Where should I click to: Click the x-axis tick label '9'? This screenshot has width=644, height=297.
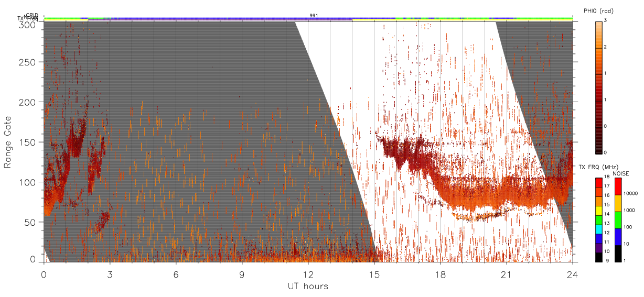click(242, 274)
